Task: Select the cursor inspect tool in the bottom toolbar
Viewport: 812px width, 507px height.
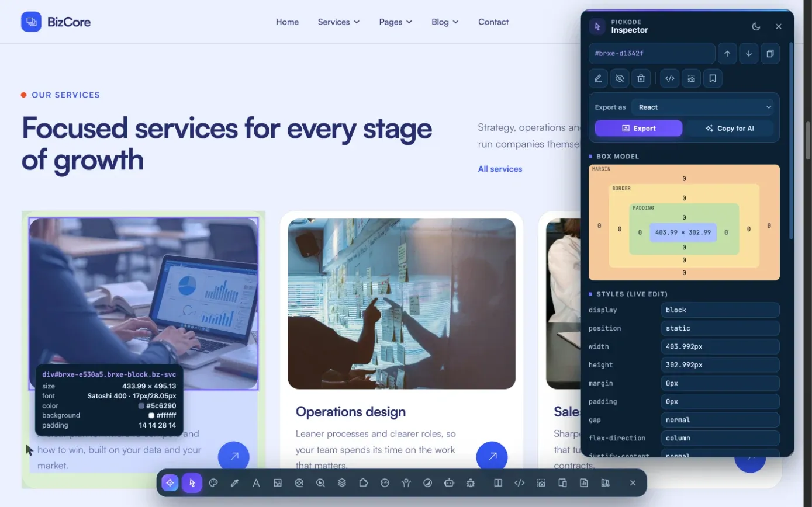Action: 192,483
